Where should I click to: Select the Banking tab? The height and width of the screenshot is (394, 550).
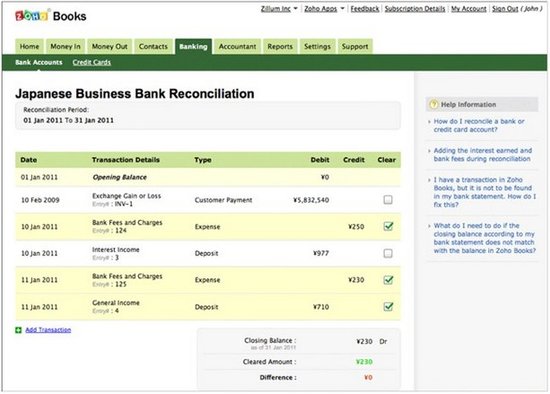pyautogui.click(x=193, y=46)
